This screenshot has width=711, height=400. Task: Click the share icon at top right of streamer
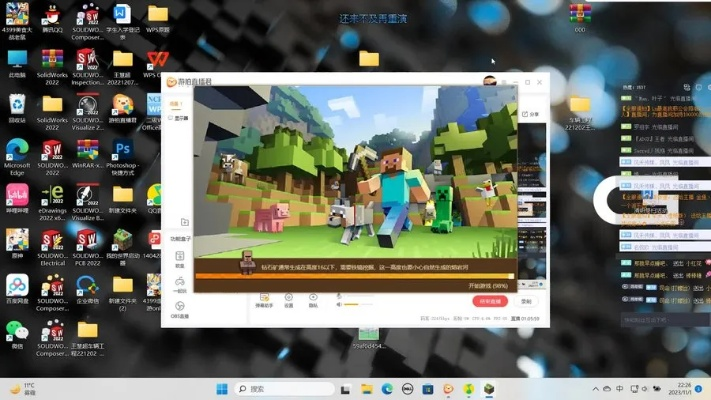pyautogui.click(x=529, y=114)
